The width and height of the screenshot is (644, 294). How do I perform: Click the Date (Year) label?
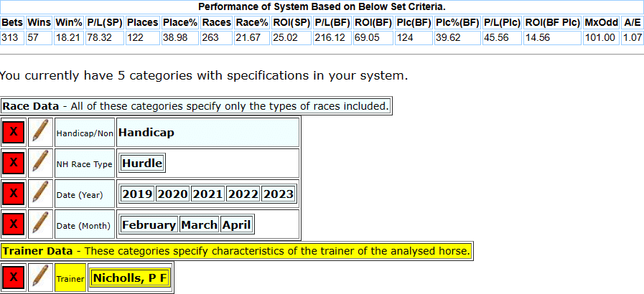85,194
